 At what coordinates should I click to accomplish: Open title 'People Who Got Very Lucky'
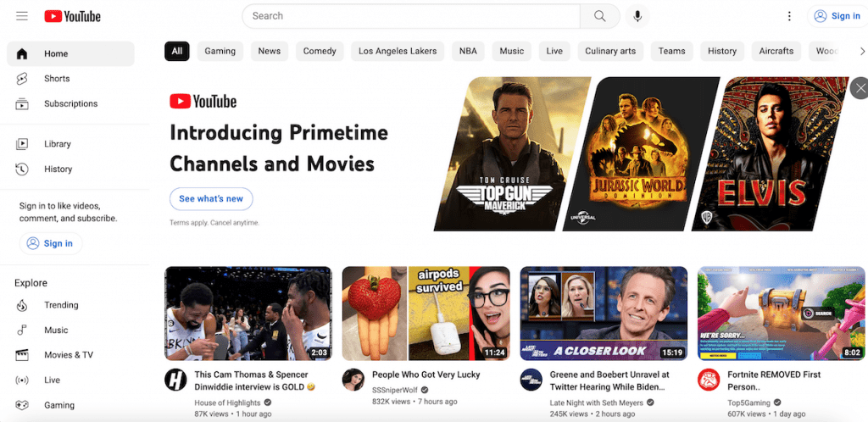click(426, 375)
